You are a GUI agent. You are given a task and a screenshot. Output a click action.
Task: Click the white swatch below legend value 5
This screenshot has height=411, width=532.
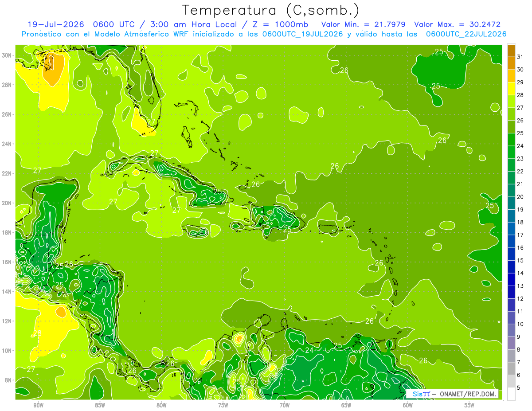511,394
